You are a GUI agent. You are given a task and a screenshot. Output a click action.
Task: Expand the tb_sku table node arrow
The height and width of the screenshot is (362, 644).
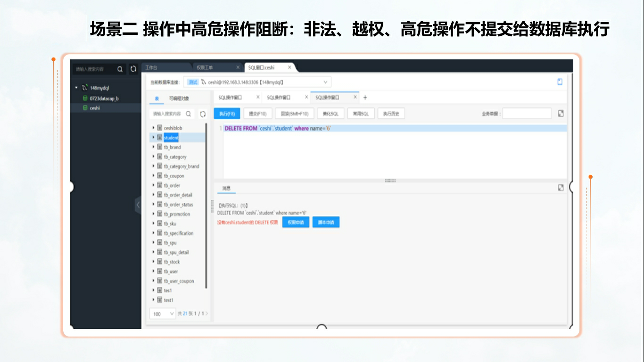(154, 223)
